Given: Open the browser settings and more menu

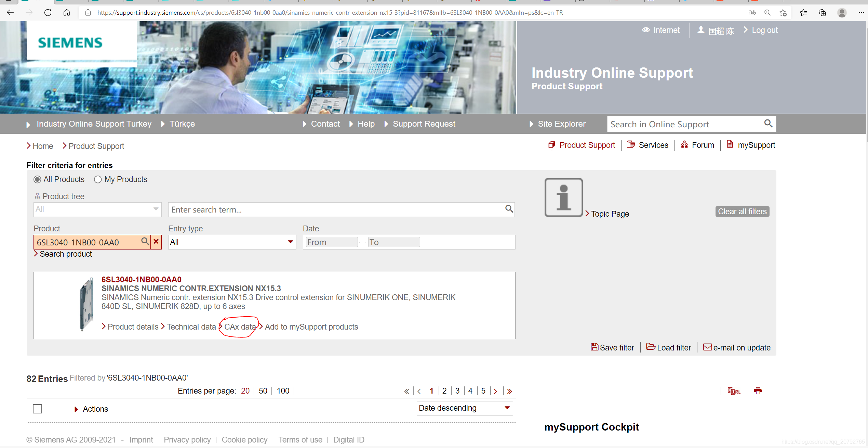Looking at the screenshot, I should point(861,13).
